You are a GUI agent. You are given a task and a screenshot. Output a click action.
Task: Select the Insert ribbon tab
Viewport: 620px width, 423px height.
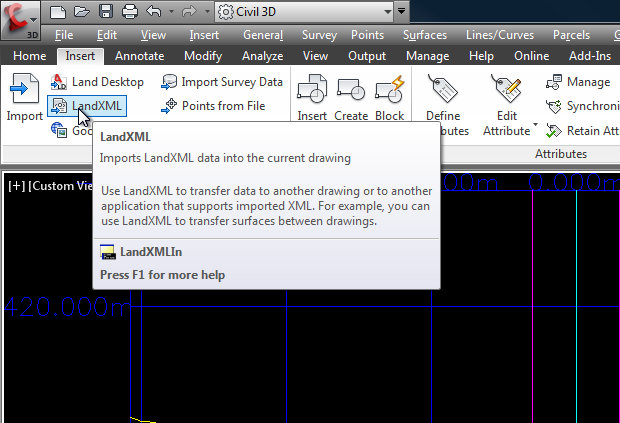80,56
